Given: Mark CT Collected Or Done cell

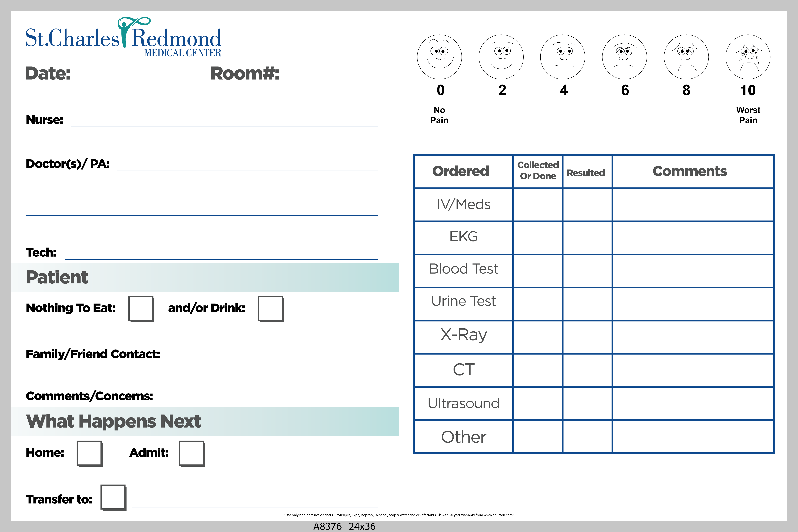Looking at the screenshot, I should [538, 370].
